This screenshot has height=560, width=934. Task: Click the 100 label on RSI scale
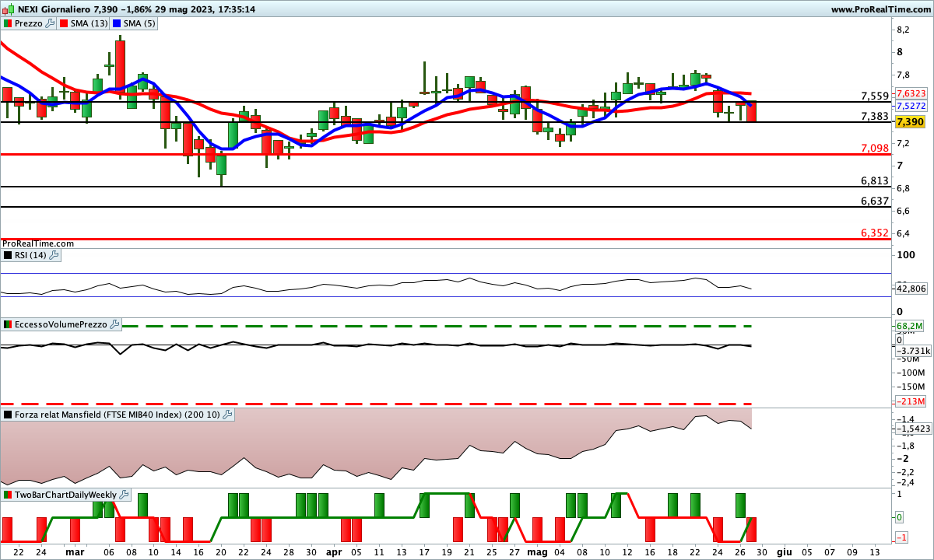[x=904, y=254]
